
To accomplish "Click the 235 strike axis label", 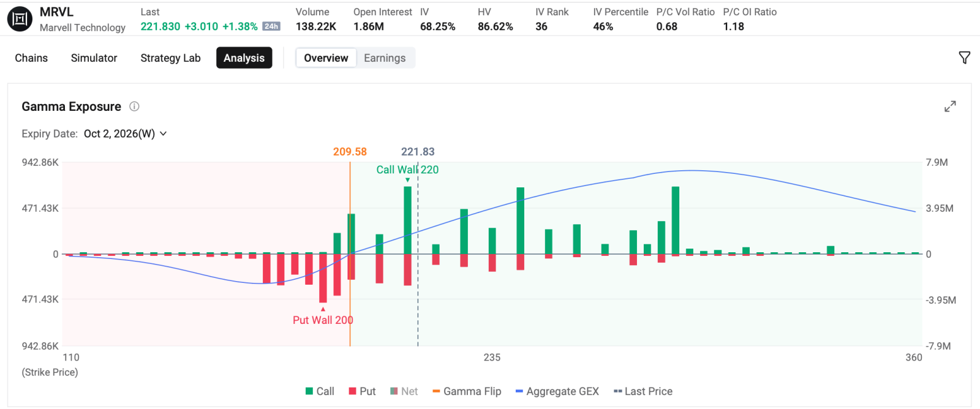I will [x=492, y=358].
